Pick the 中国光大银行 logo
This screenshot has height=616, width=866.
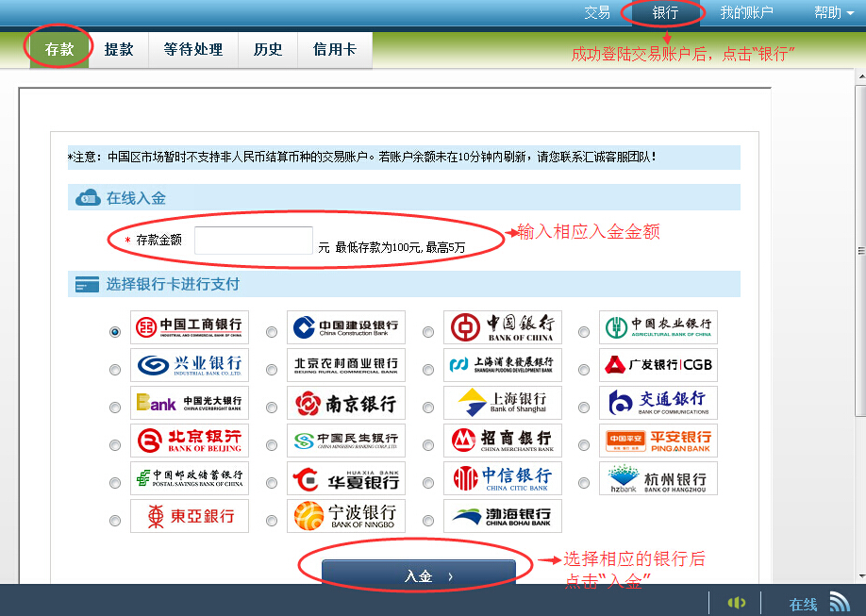[x=190, y=403]
